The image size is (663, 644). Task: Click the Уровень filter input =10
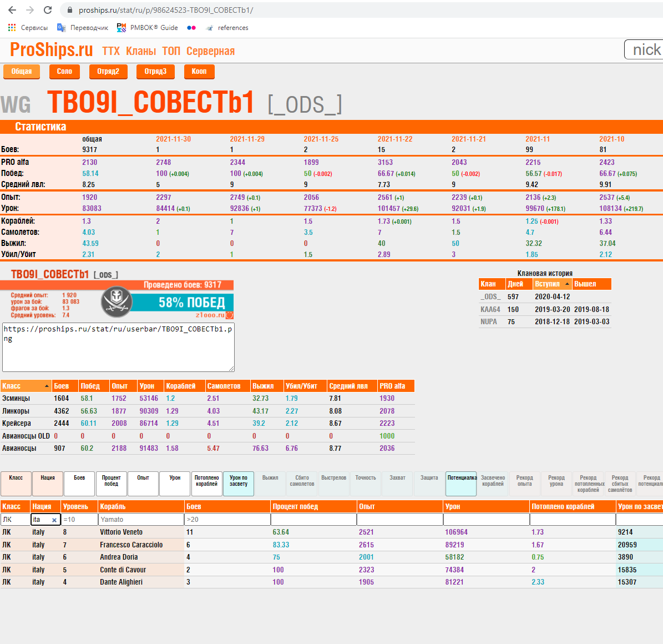click(x=79, y=519)
